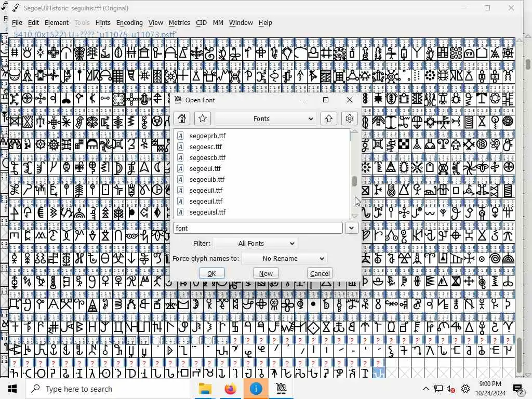The width and height of the screenshot is (532, 399).
Task: Select the highlighted last glyph in the bottom row
Action: [x=379, y=373]
